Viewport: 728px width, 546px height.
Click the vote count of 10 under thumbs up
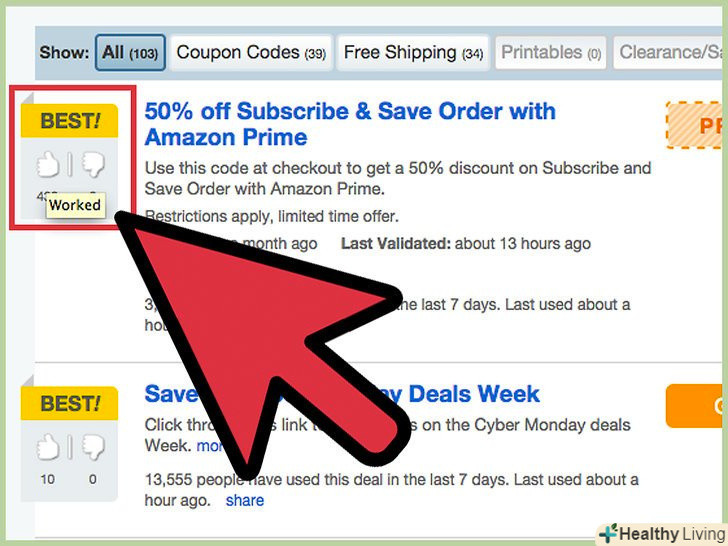tap(48, 479)
